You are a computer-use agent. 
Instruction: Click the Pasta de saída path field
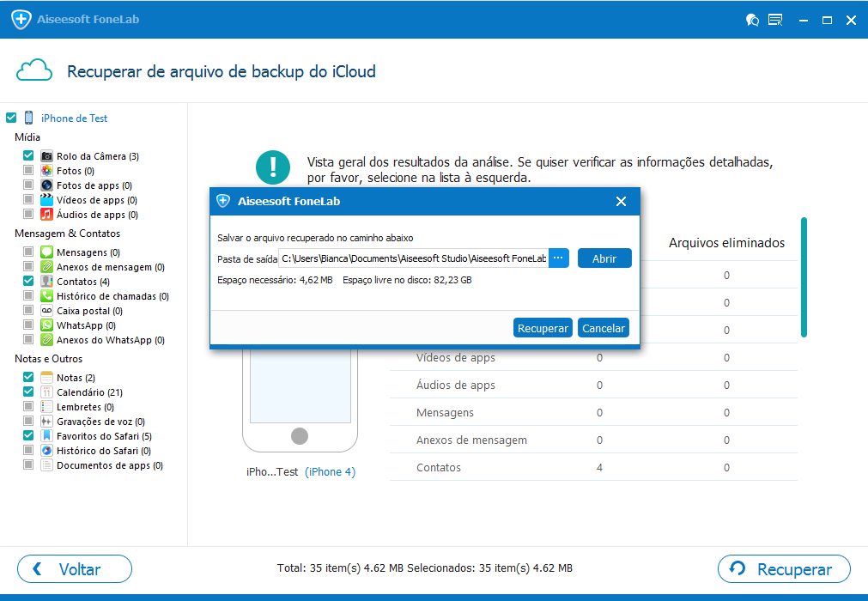pyautogui.click(x=413, y=258)
